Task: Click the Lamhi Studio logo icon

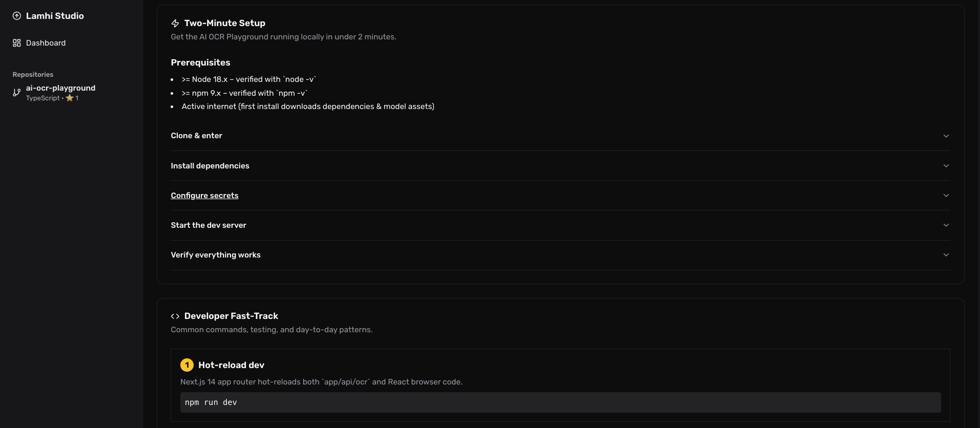Action: tap(17, 16)
